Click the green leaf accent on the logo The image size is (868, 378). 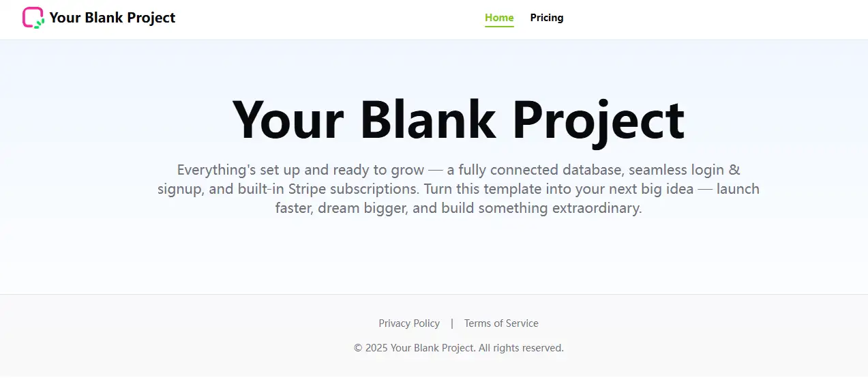click(40, 23)
